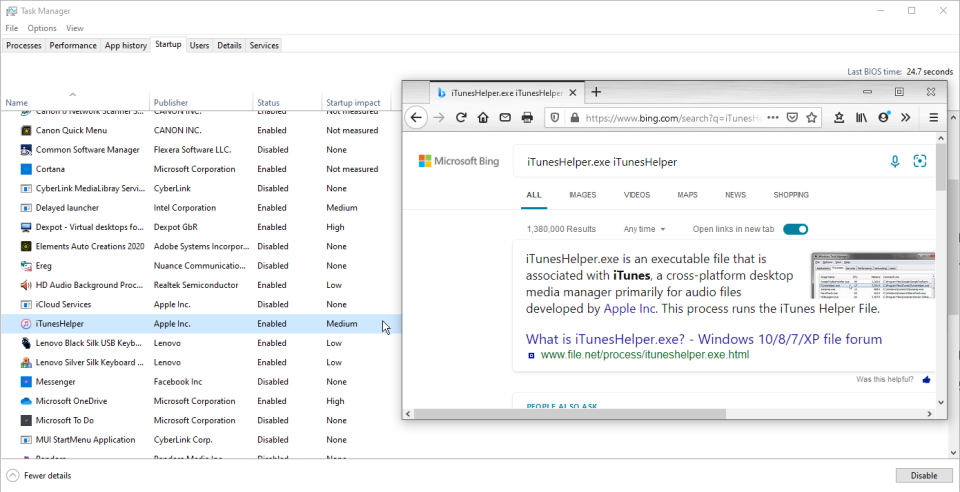This screenshot has height=492, width=960.
Task: Open the Any time filter dropdown
Action: tap(644, 229)
